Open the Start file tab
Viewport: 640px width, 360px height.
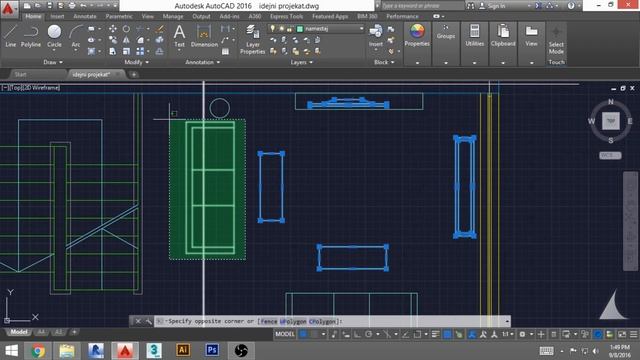20,74
